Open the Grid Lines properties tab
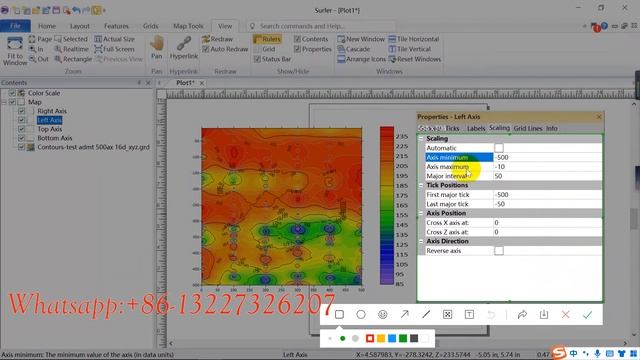Screen dimensions: 640x360 tap(528, 128)
